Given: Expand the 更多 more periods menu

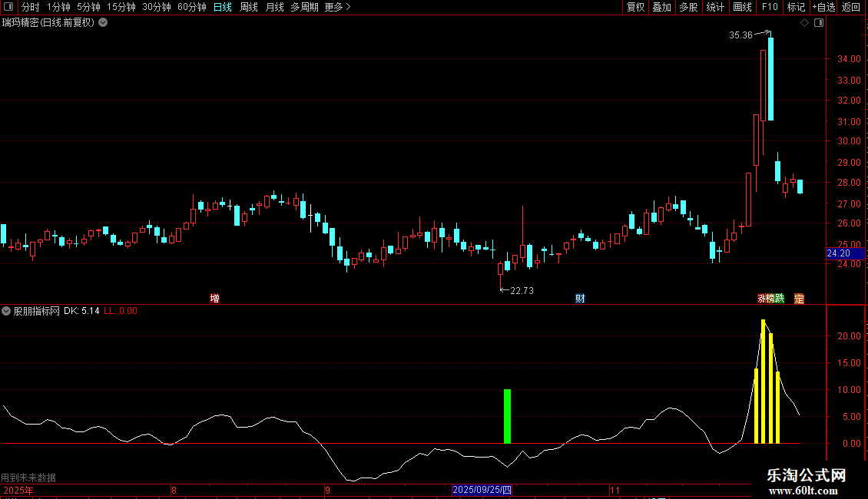Looking at the screenshot, I should (x=337, y=7).
